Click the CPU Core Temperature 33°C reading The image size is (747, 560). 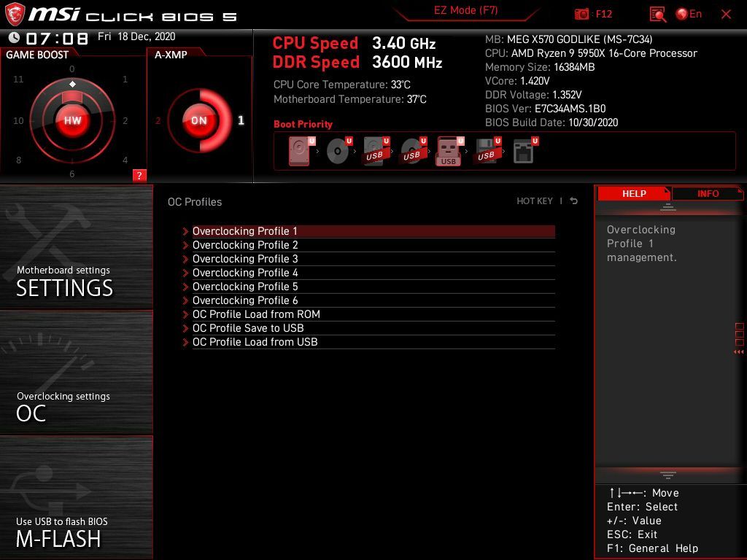pyautogui.click(x=341, y=85)
